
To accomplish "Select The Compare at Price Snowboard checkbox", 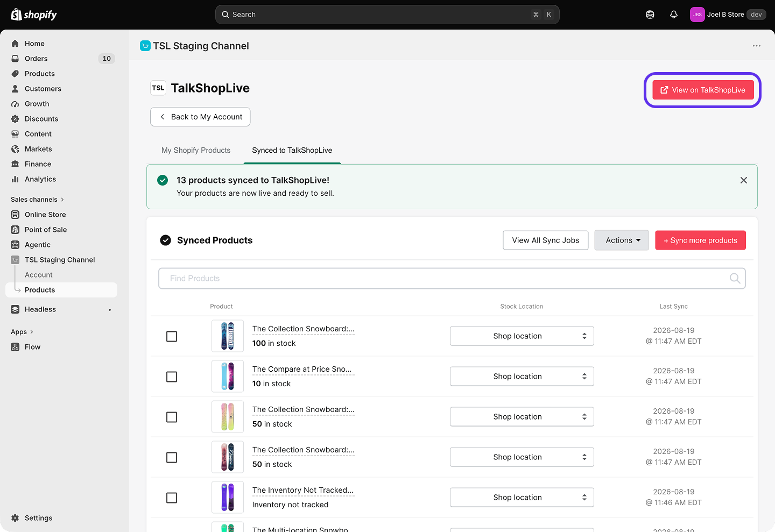I will (172, 377).
